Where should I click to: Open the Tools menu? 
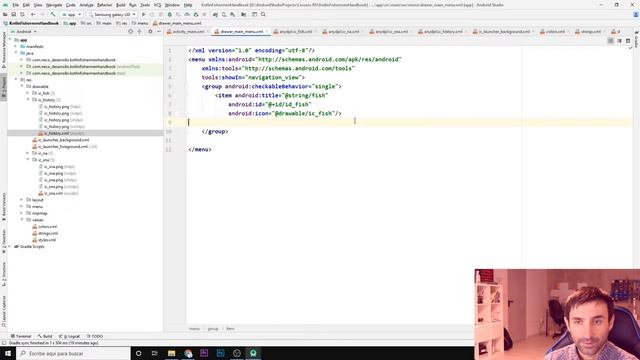(x=145, y=5)
